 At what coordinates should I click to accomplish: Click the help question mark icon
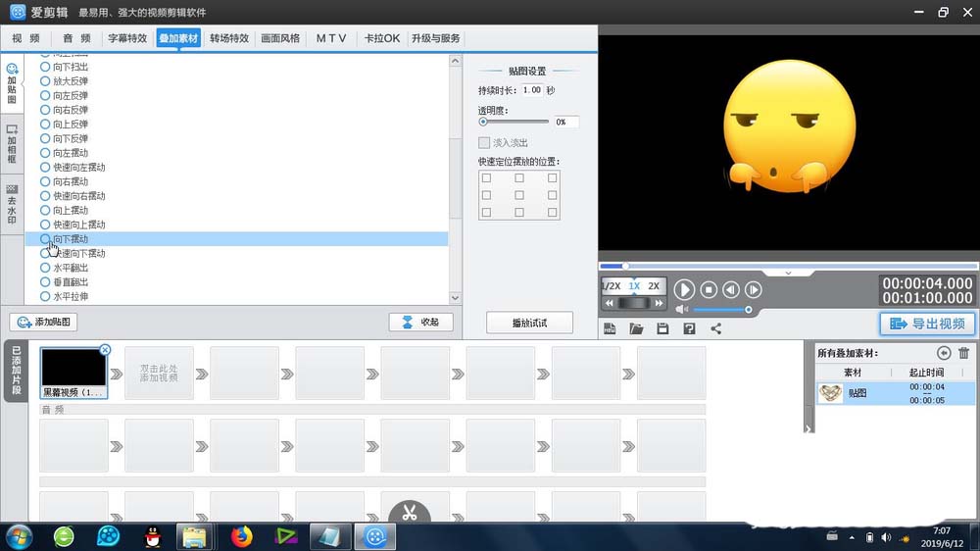click(689, 328)
